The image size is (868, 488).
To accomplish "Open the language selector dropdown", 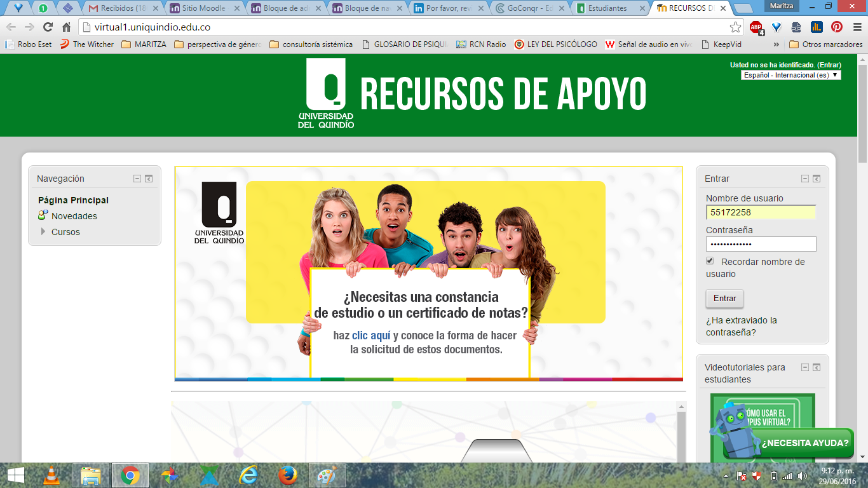I will click(x=790, y=75).
